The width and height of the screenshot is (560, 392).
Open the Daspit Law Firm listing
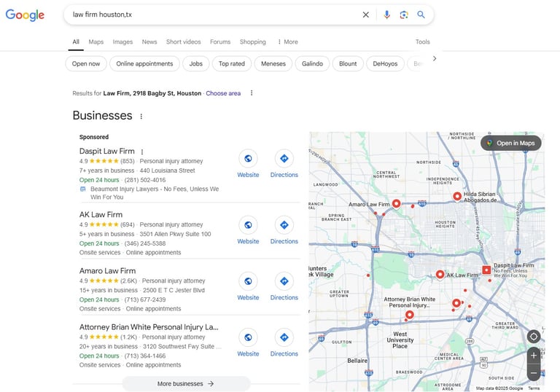pyautogui.click(x=106, y=151)
